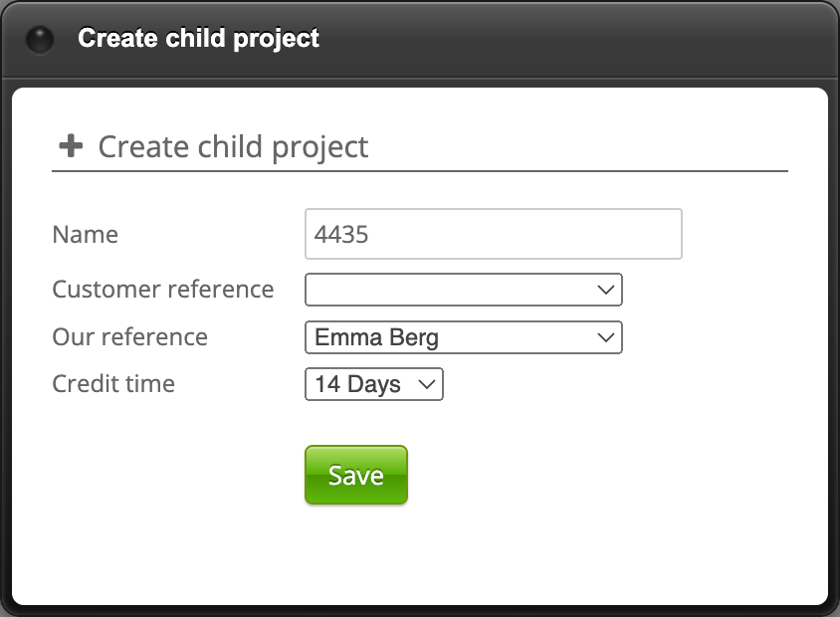
Task: Click the Credit time label
Action: click(x=113, y=384)
